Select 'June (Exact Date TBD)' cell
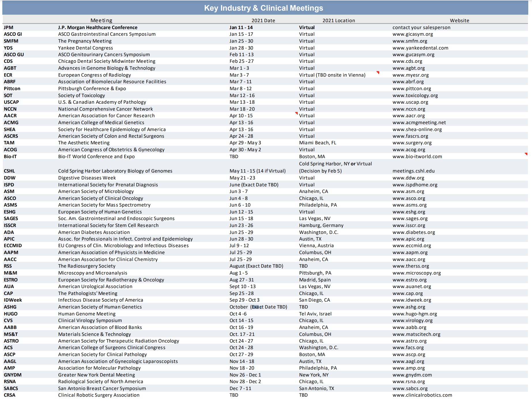This screenshot has width=532, height=401. [x=254, y=185]
